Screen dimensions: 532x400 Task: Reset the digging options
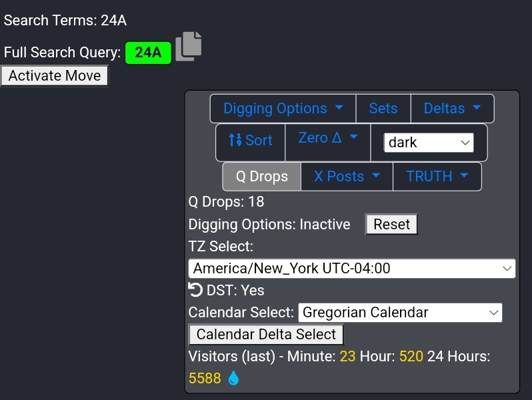click(391, 224)
